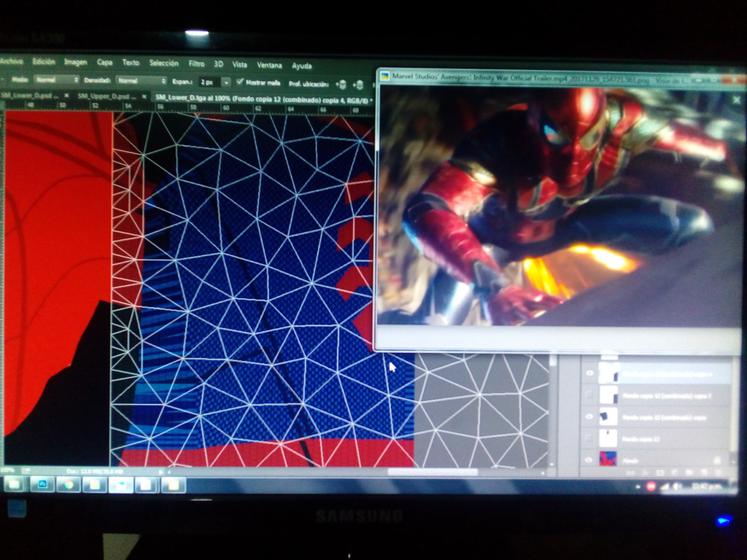
Task: Open the Vista menu
Action: (239, 64)
